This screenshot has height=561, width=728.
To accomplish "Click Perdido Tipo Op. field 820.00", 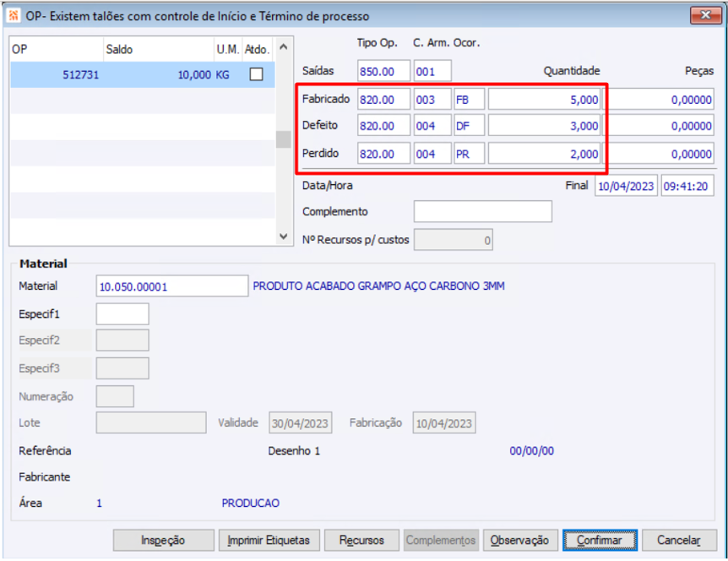I will (x=383, y=154).
